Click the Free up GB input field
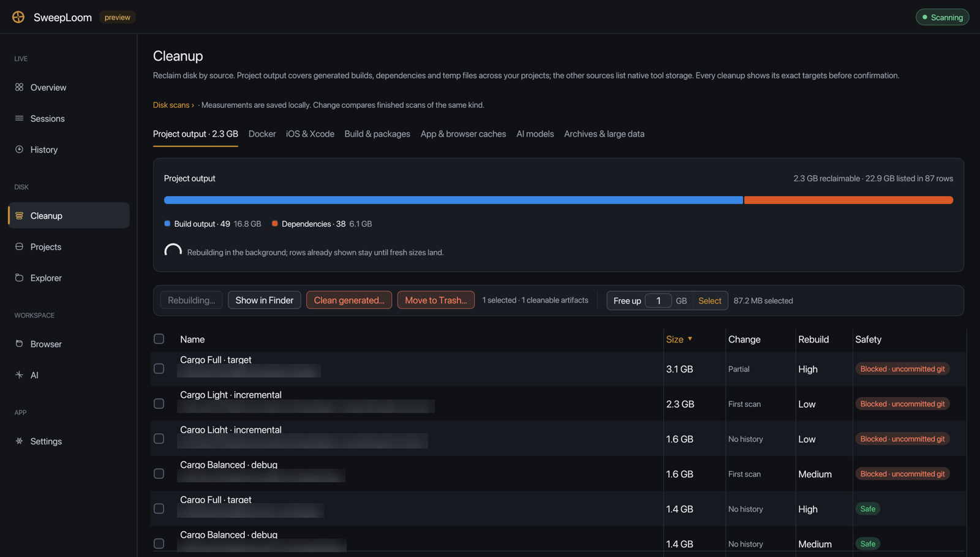 (658, 301)
